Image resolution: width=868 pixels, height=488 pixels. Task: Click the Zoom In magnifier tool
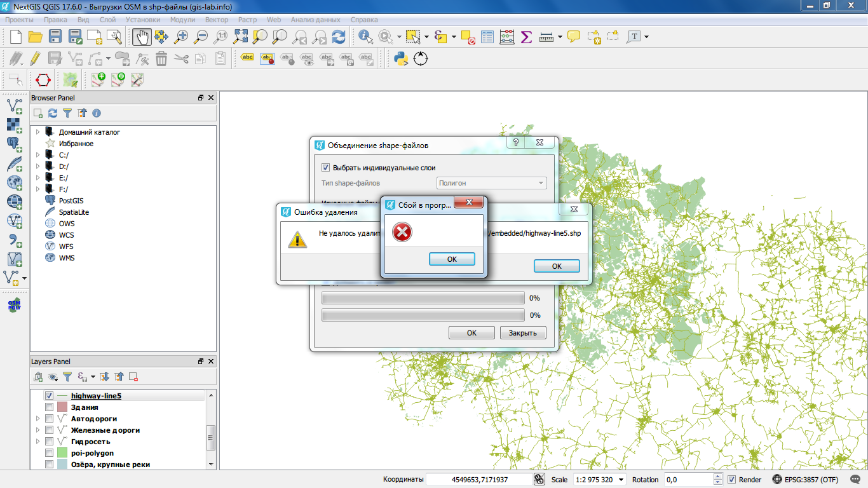click(x=181, y=37)
